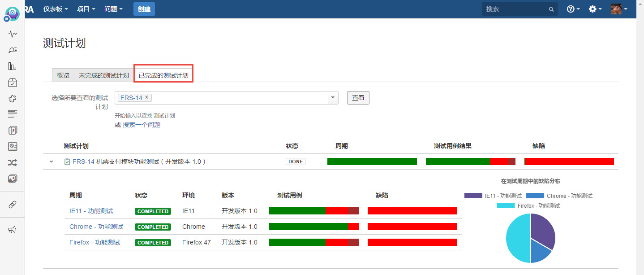Open the issue search icon in sidebar

point(13,50)
